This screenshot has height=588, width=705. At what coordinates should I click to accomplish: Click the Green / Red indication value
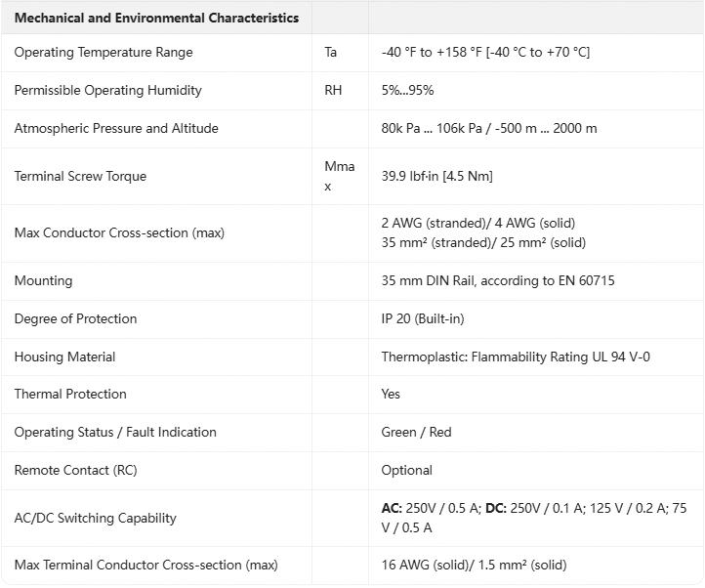(x=416, y=433)
